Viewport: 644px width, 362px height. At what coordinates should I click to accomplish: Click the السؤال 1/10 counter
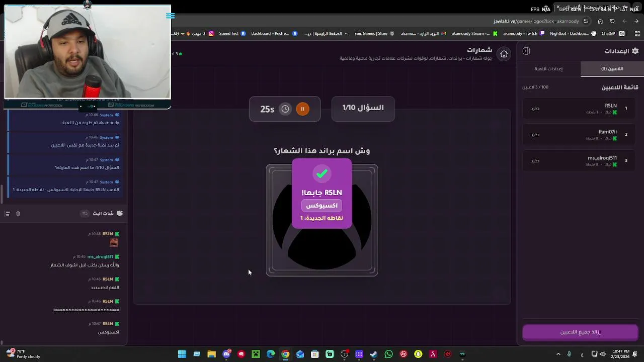(363, 108)
